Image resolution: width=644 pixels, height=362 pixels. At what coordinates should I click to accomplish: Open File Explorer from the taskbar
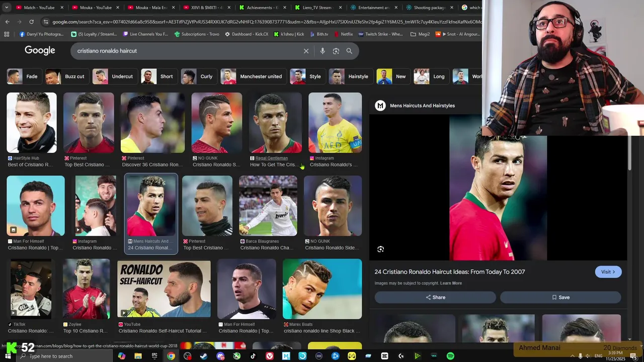click(x=138, y=356)
